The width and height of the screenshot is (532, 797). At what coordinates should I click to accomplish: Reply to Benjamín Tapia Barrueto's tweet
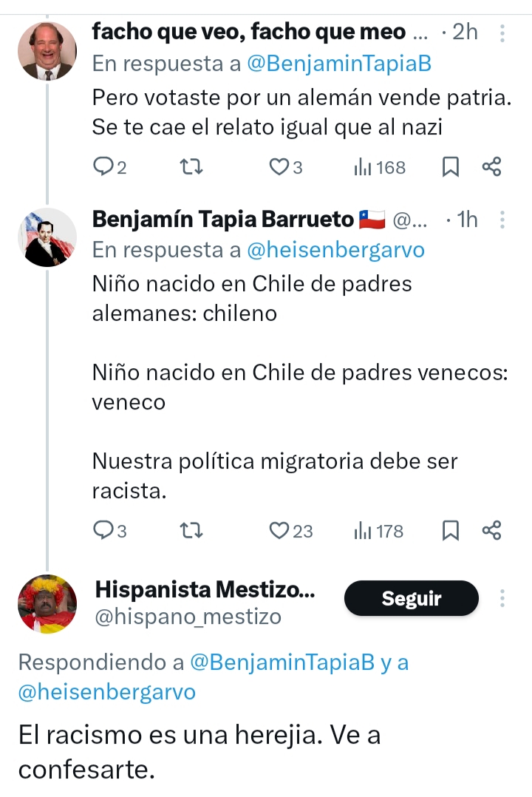coord(103,530)
